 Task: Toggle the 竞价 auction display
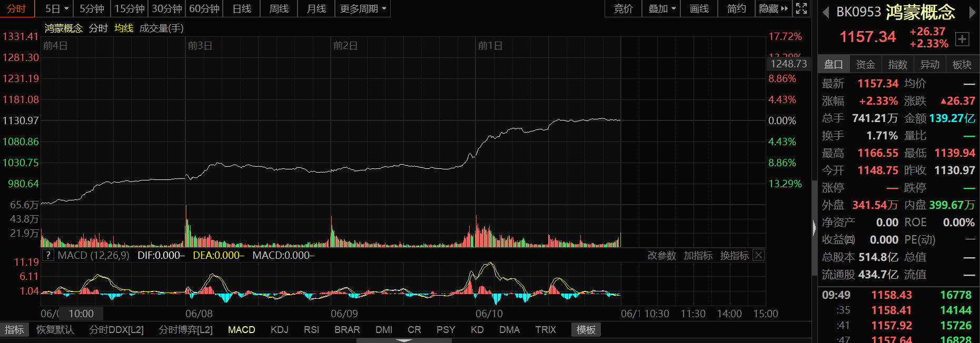623,9
